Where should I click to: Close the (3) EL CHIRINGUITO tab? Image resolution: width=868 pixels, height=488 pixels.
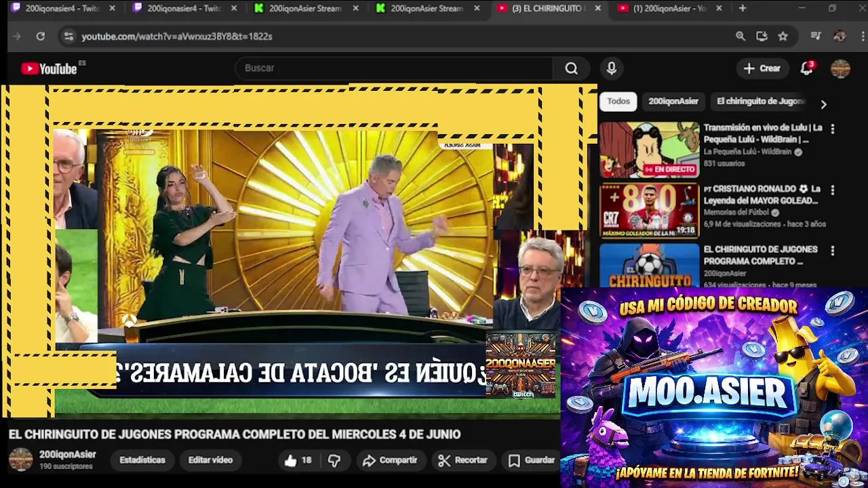point(597,8)
